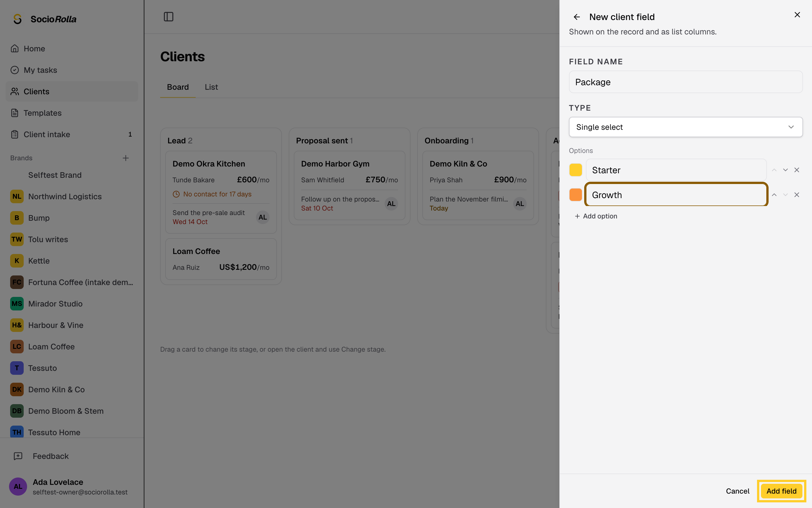Switch to the List tab
This screenshot has width=812, height=508.
pos(211,87)
